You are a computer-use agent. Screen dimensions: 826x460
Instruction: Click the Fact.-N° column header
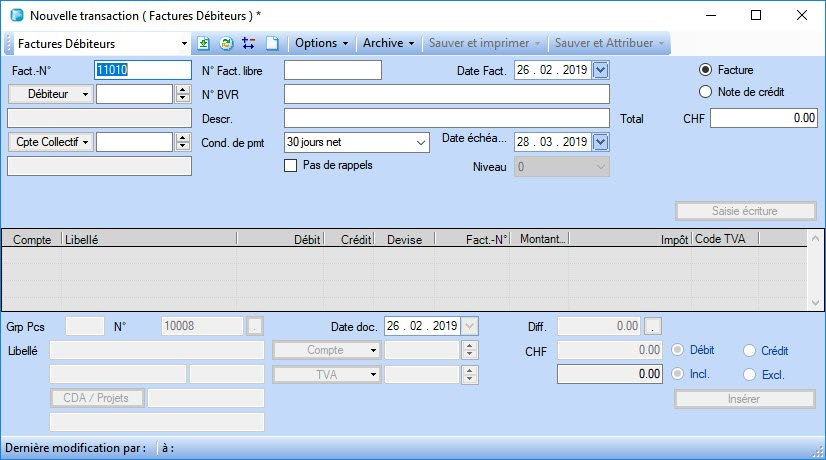(x=486, y=240)
